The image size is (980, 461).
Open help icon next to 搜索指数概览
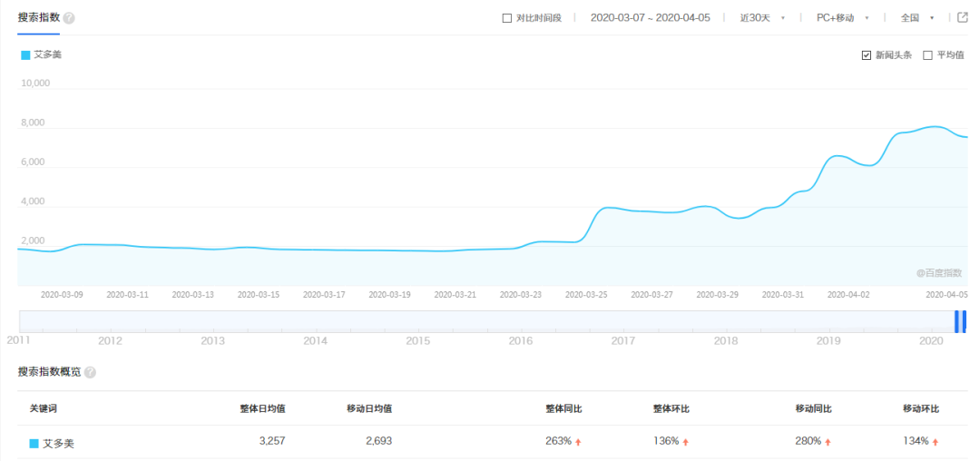90,372
